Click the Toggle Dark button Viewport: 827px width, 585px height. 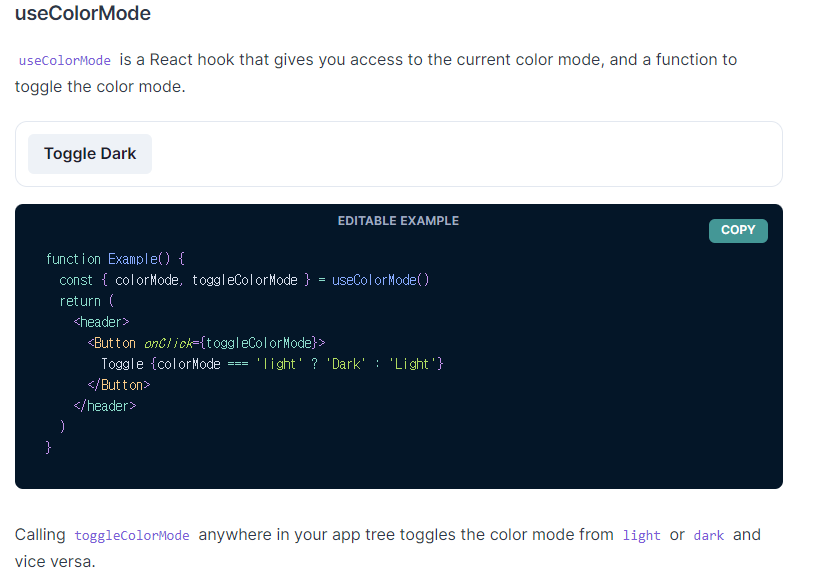(x=90, y=154)
